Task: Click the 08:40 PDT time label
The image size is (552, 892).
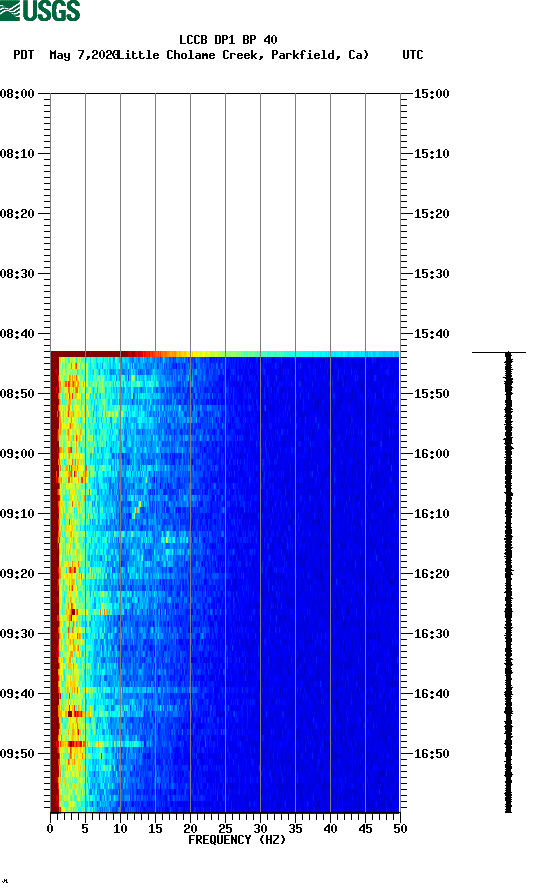Action: (18, 334)
